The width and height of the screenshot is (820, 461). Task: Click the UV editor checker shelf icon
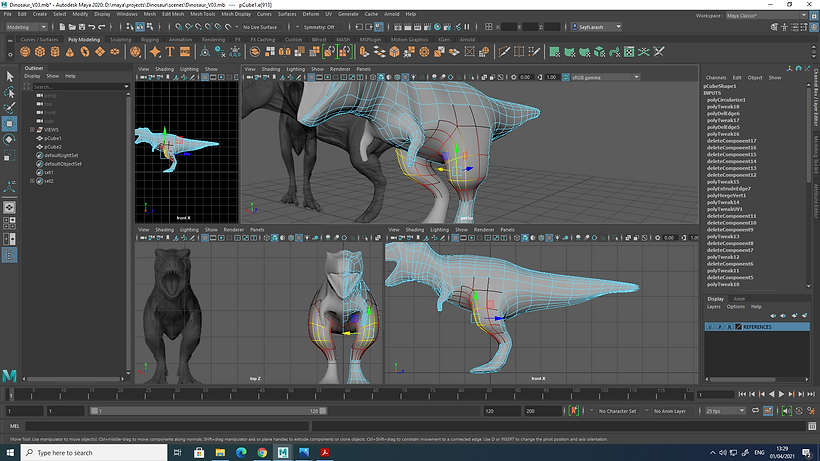[629, 52]
